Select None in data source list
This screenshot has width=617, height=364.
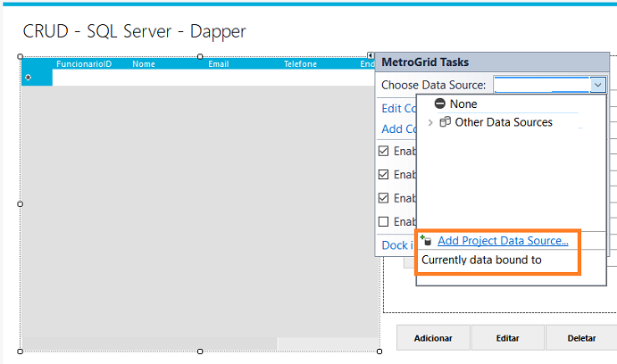coord(463,103)
